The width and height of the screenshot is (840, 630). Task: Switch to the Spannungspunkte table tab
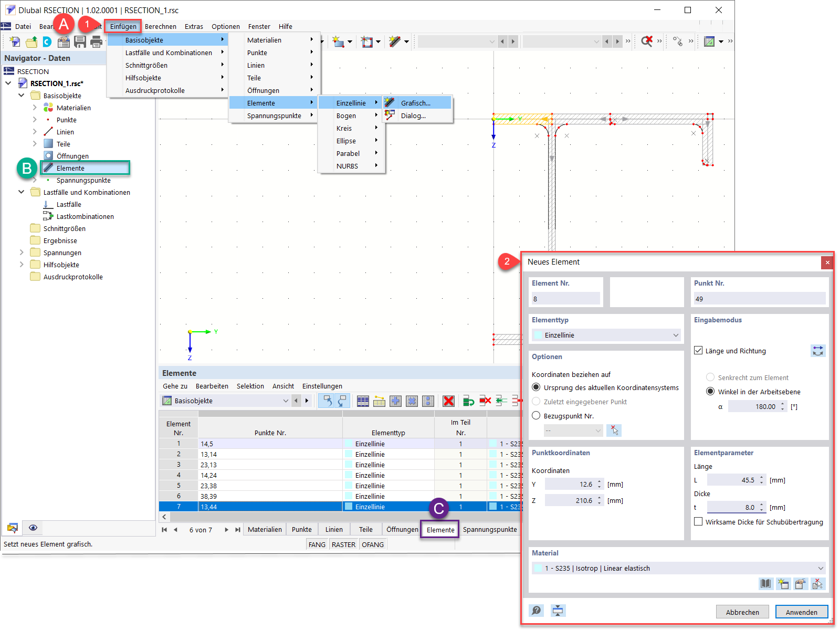pos(490,529)
